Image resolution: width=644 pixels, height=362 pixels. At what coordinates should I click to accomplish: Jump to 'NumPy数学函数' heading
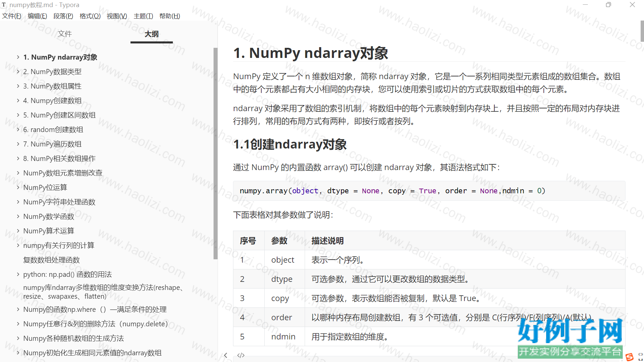[x=49, y=217]
